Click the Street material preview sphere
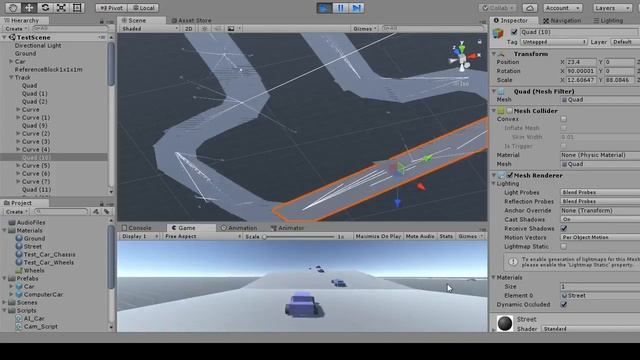 [505, 323]
